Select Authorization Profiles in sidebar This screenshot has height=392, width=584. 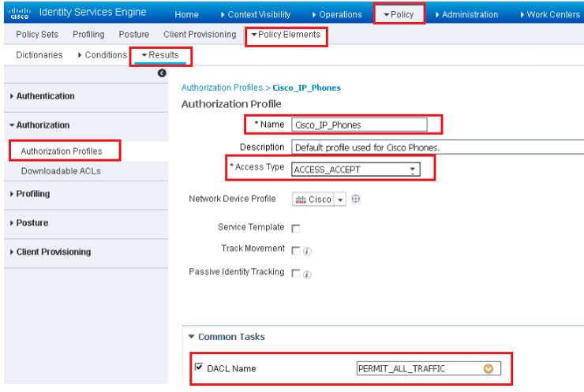[62, 151]
